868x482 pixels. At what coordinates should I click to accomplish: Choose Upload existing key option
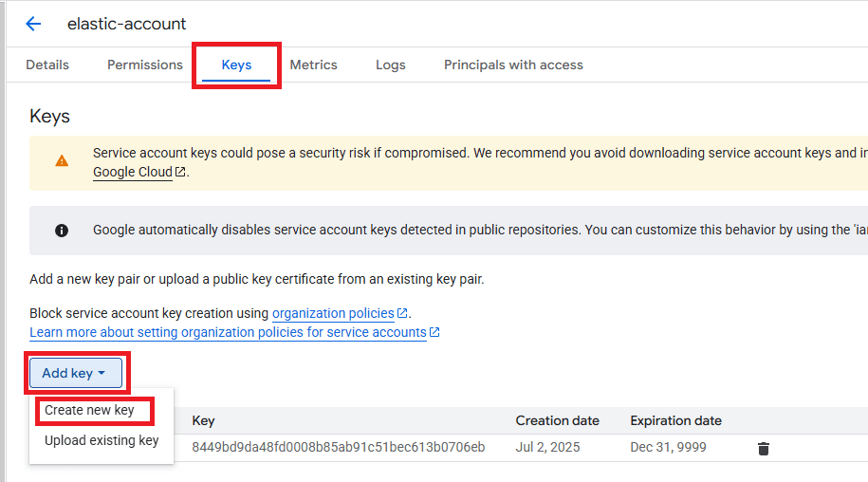click(x=102, y=440)
